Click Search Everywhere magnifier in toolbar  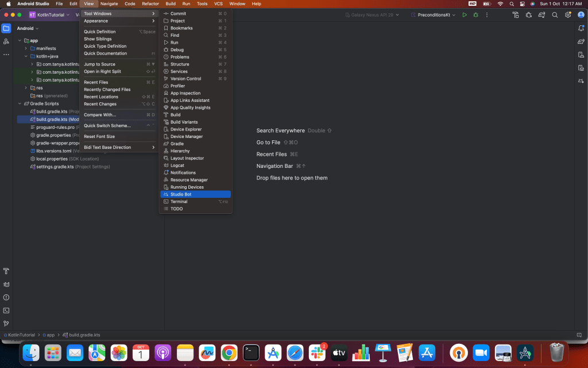[x=555, y=15]
